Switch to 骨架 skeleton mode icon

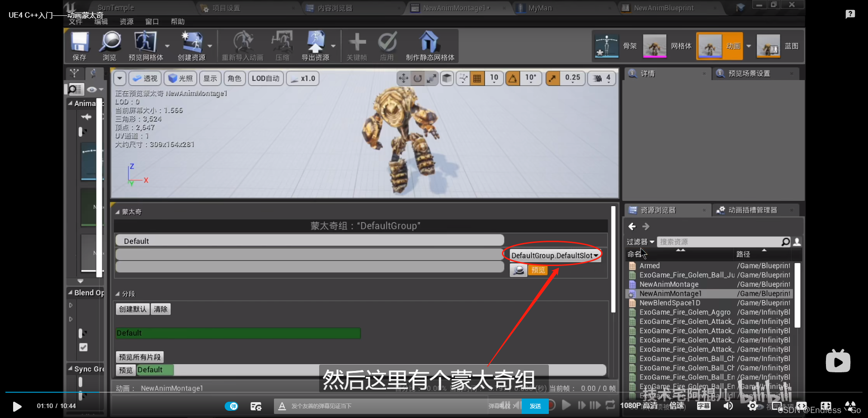coord(607,46)
